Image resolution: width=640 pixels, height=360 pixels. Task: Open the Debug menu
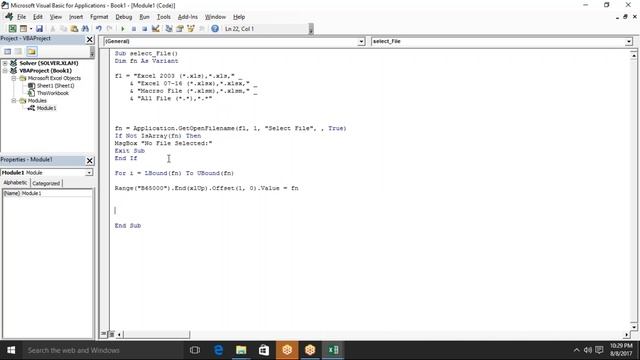coord(124,17)
